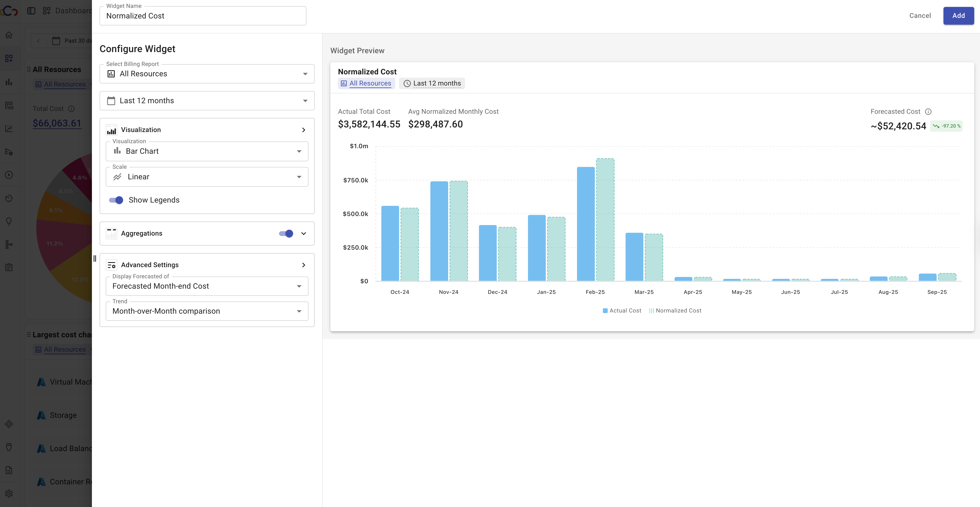Open the Scale Linear dropdown
Screen dimensions: 980x507
pyautogui.click(x=207, y=177)
